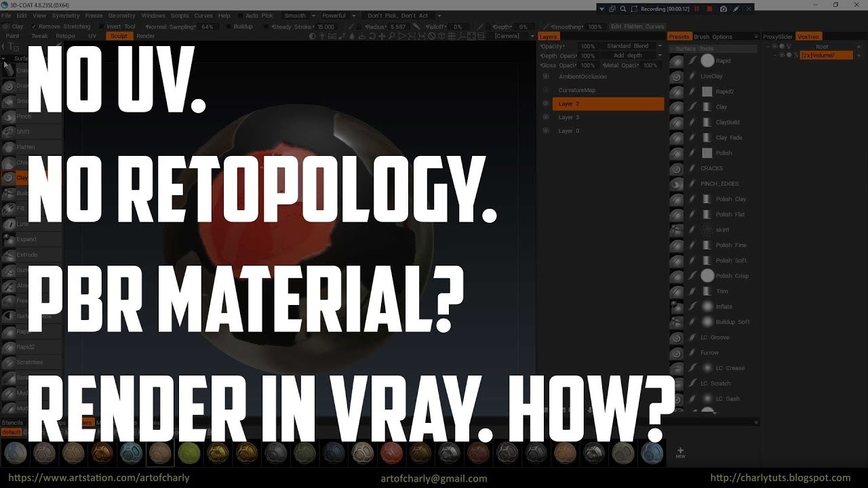
Task: Select the Polish Crisp preset
Action: [732, 276]
